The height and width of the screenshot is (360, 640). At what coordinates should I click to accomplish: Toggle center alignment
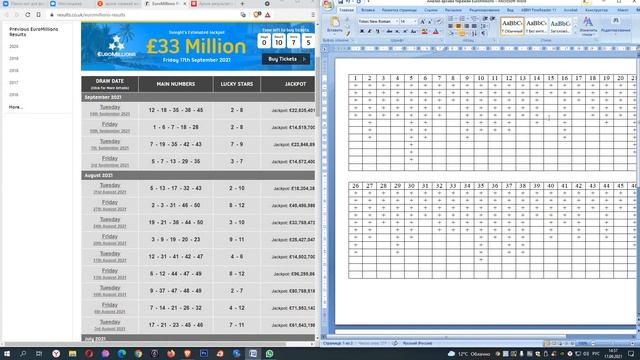458,26
